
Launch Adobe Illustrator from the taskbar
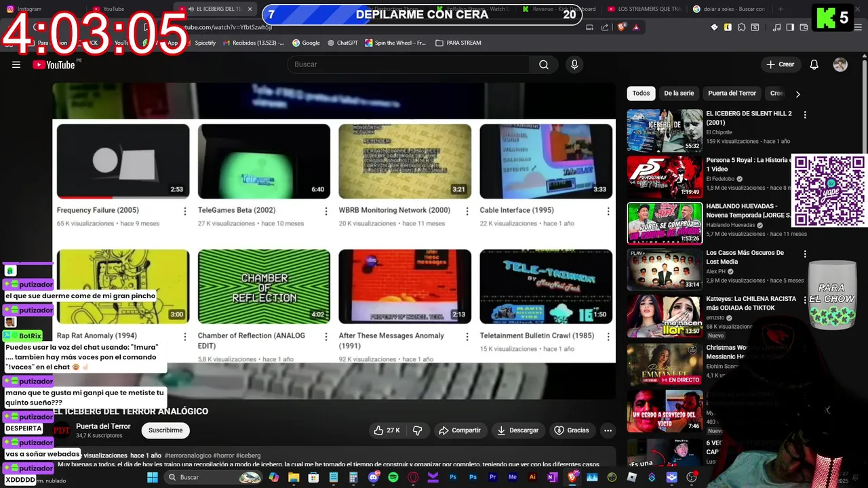click(x=532, y=477)
